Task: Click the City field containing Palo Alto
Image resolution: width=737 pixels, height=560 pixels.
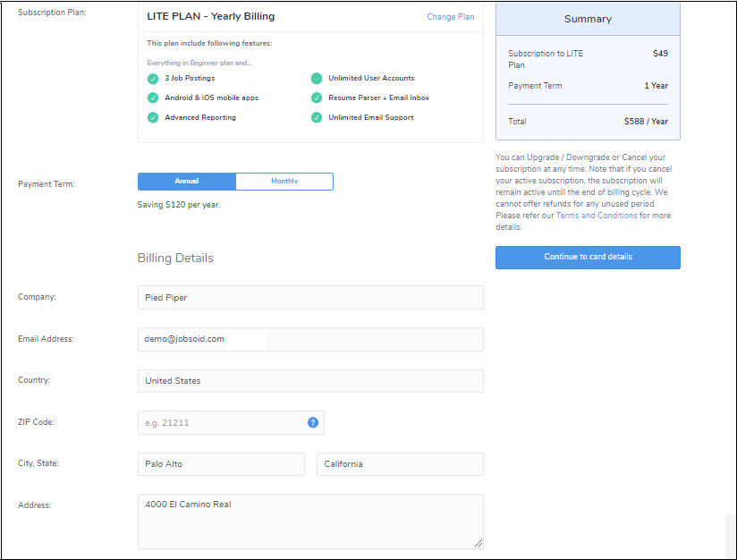Action: click(x=221, y=464)
